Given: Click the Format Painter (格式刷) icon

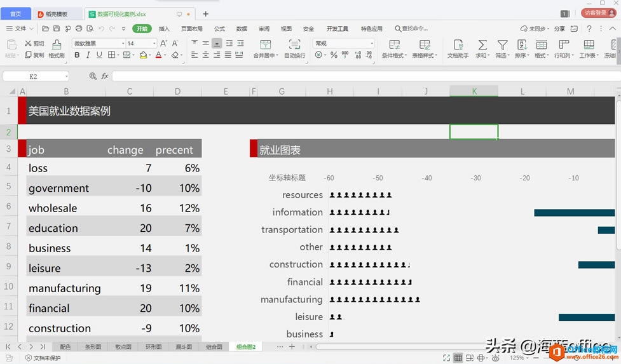Looking at the screenshot, I should pos(57,44).
